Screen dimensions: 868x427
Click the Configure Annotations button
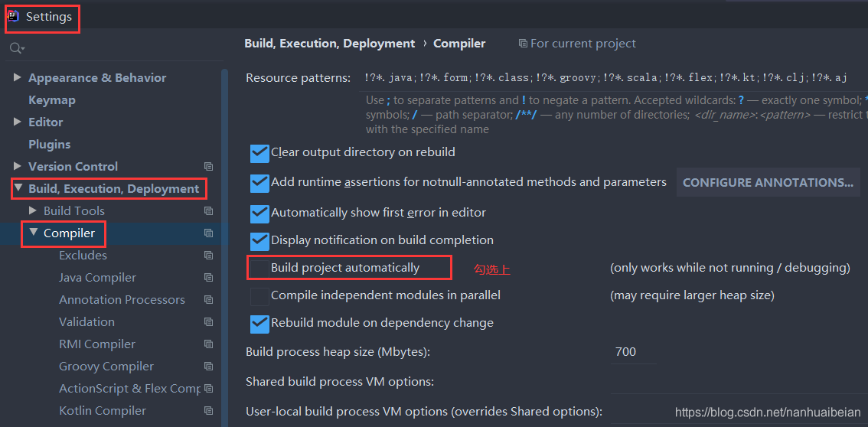[x=768, y=182]
